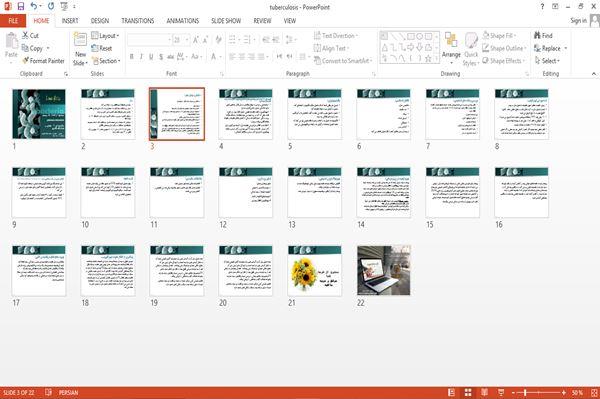600x399 pixels.
Task: Click the 50% zoom level
Action: point(577,392)
